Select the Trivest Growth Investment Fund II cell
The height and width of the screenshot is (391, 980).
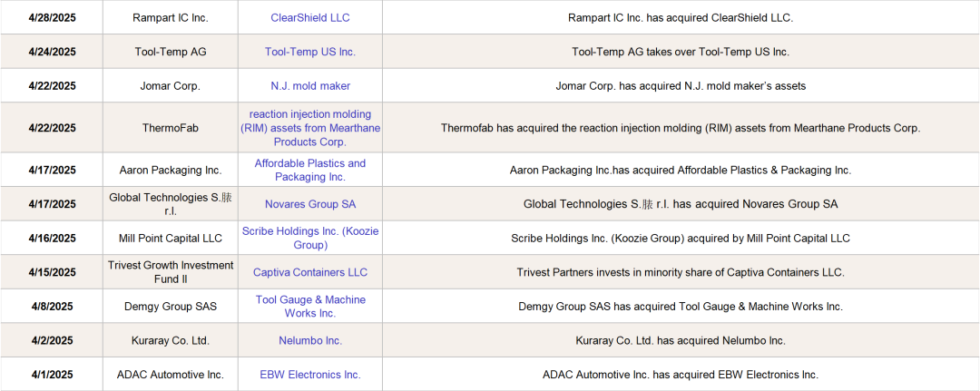(170, 272)
